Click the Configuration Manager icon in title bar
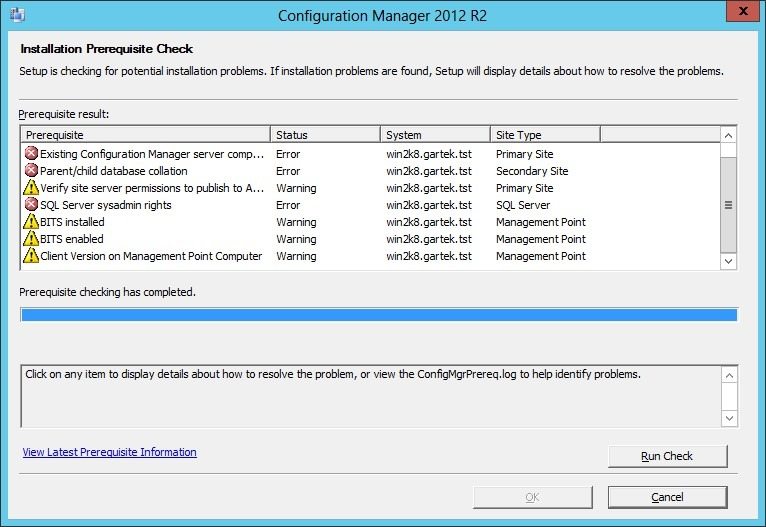 [x=18, y=15]
